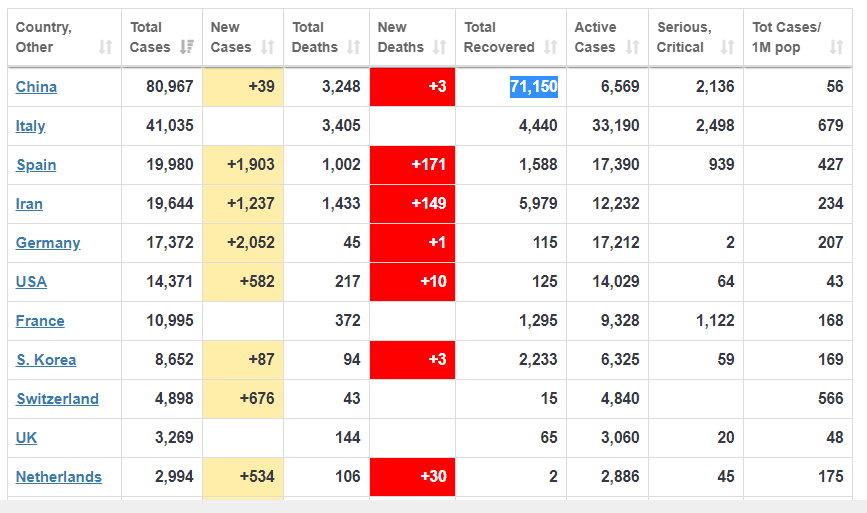Click France's total cases 10,995

(170, 321)
